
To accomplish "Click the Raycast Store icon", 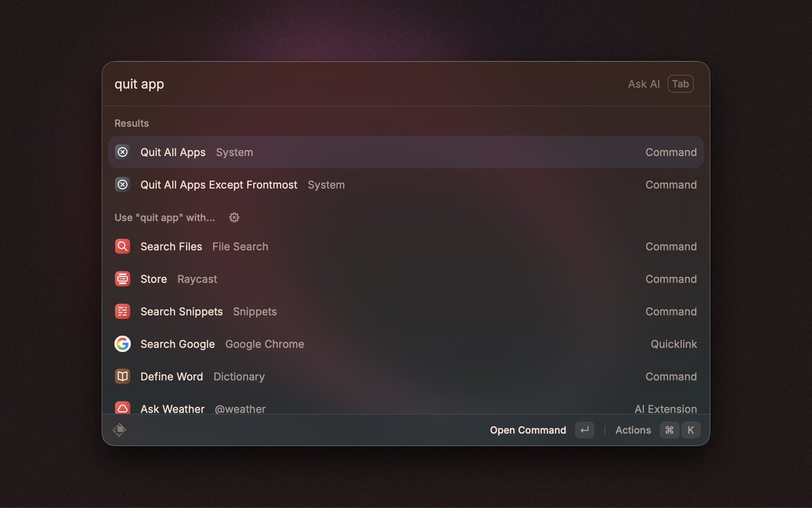I will [122, 279].
